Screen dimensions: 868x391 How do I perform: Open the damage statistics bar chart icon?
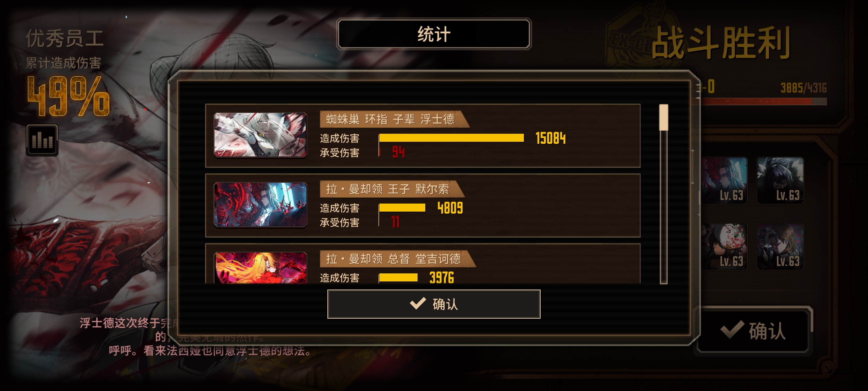coord(42,140)
